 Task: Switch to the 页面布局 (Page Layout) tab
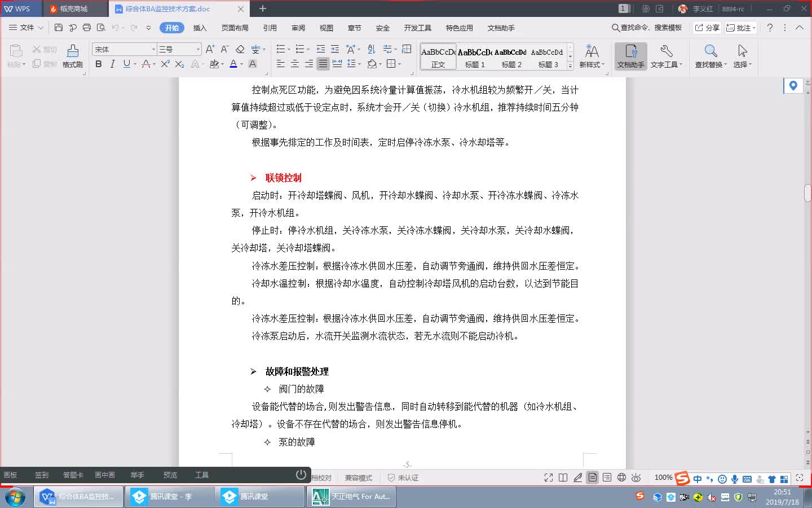235,28
